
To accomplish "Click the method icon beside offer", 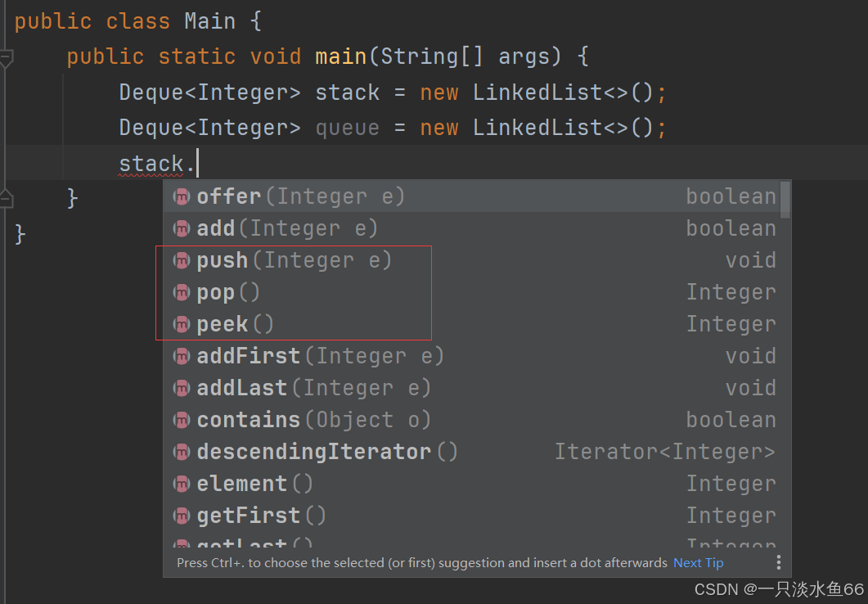I will 182,196.
